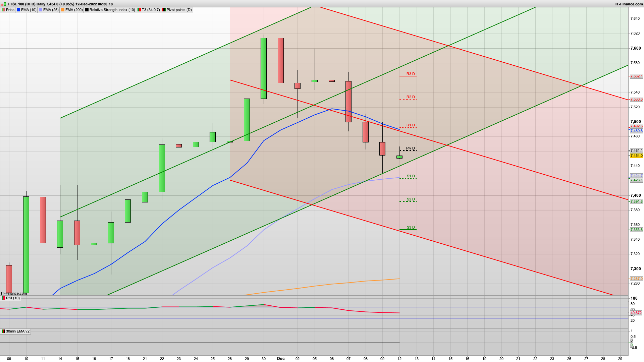Select the EMA (200) legend tab entry
The image size is (644, 362).
point(72,10)
